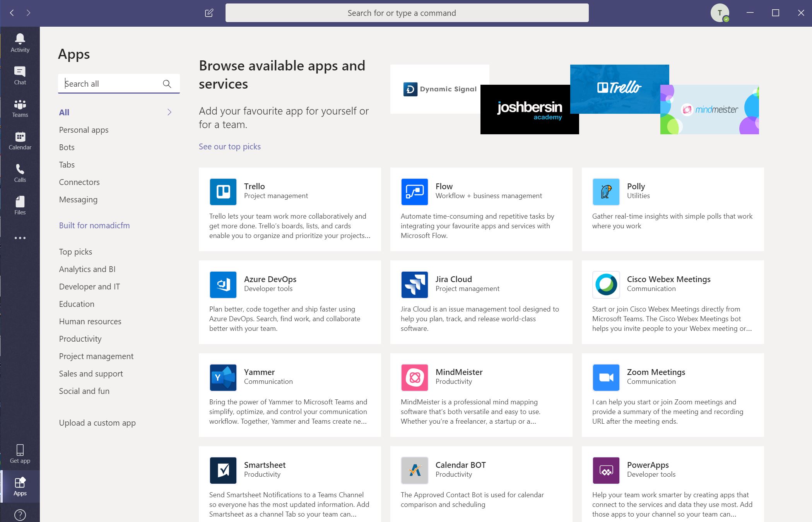The height and width of the screenshot is (522, 812).
Task: Select the Project management category
Action: [96, 356]
